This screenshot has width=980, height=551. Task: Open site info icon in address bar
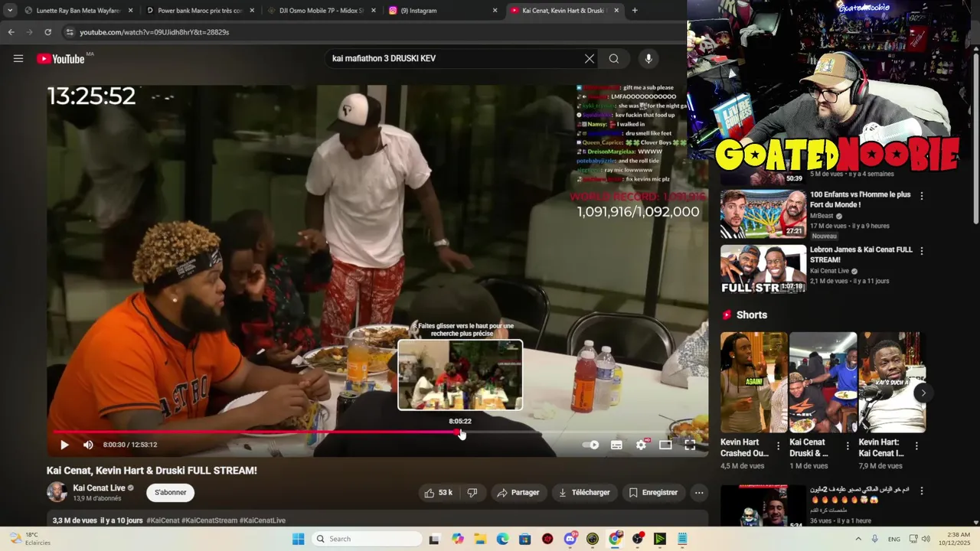click(x=70, y=32)
